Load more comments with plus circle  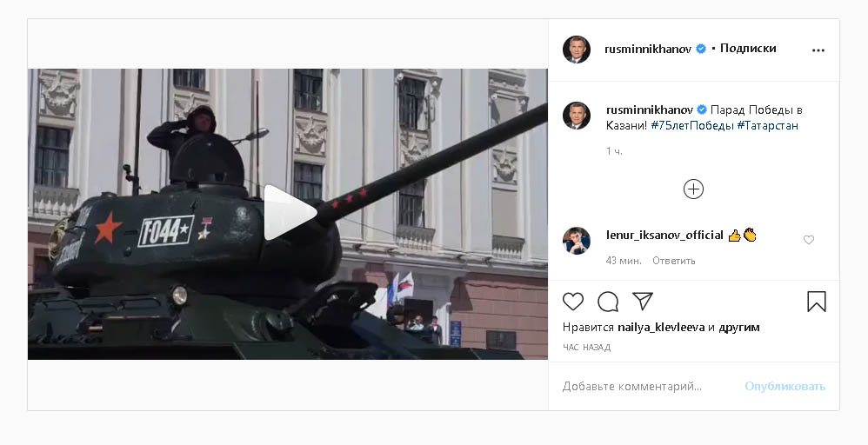694,189
